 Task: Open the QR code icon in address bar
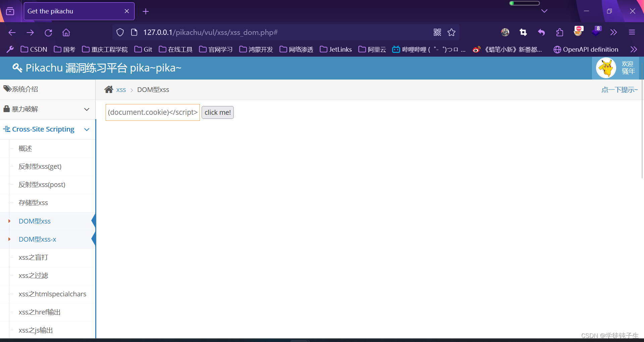point(437,32)
